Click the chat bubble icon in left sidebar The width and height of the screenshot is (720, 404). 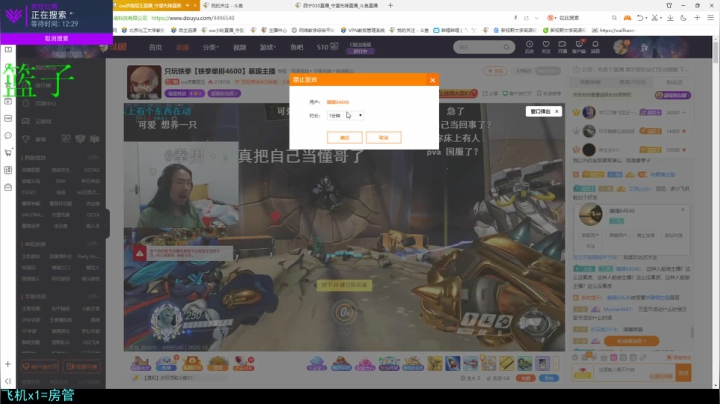coord(8,135)
